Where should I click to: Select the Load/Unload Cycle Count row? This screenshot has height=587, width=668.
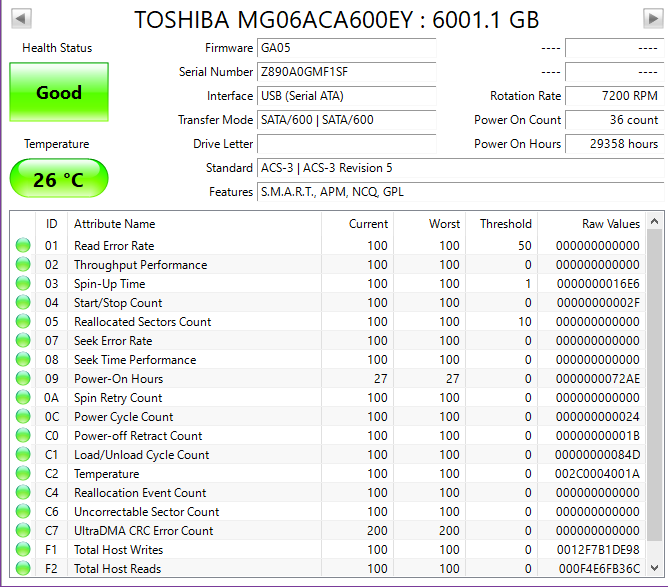(x=200, y=455)
